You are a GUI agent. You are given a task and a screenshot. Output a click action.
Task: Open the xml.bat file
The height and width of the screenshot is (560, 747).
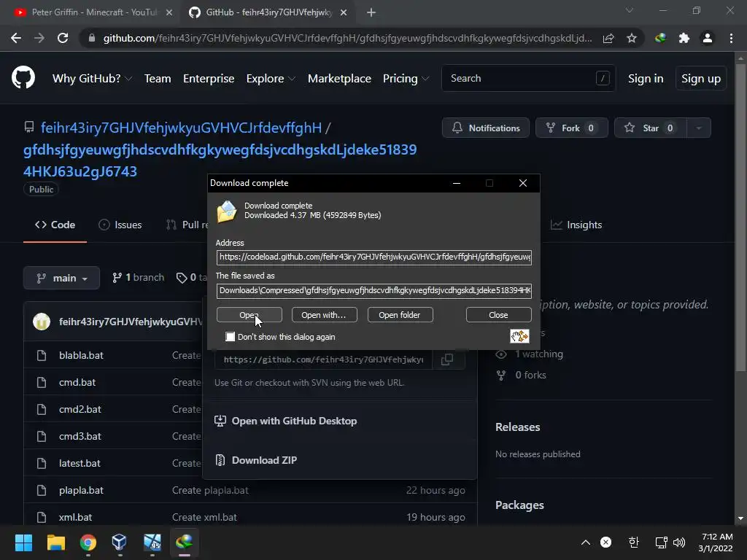pyautogui.click(x=75, y=517)
